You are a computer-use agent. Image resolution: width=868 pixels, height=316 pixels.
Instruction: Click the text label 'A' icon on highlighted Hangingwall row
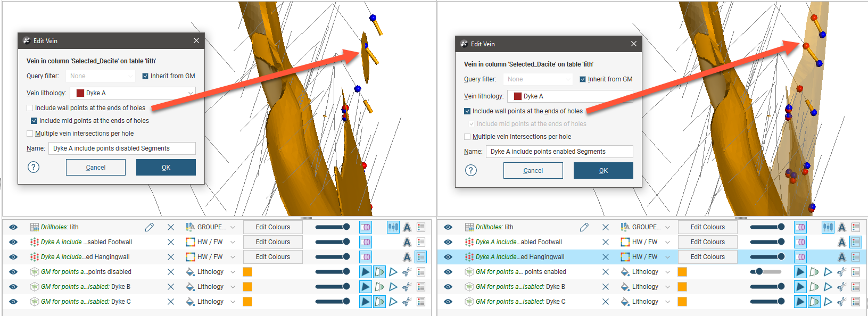842,257
